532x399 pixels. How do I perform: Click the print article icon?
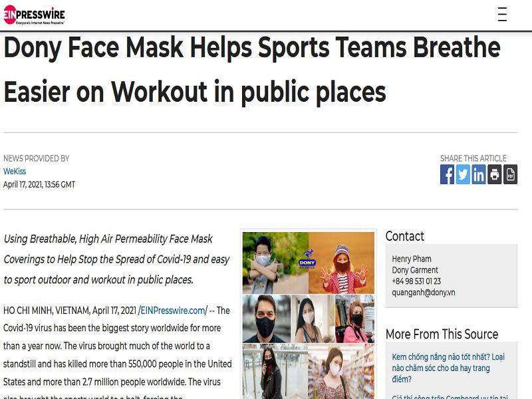coord(494,174)
